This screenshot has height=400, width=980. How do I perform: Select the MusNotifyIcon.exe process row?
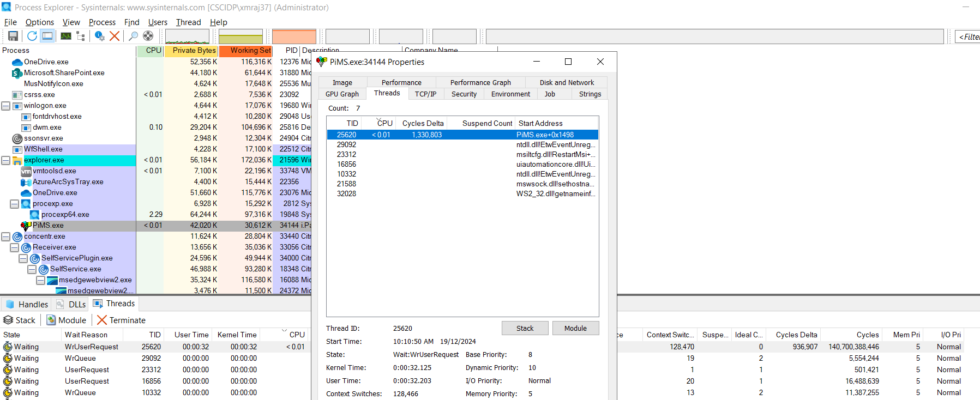click(155, 84)
